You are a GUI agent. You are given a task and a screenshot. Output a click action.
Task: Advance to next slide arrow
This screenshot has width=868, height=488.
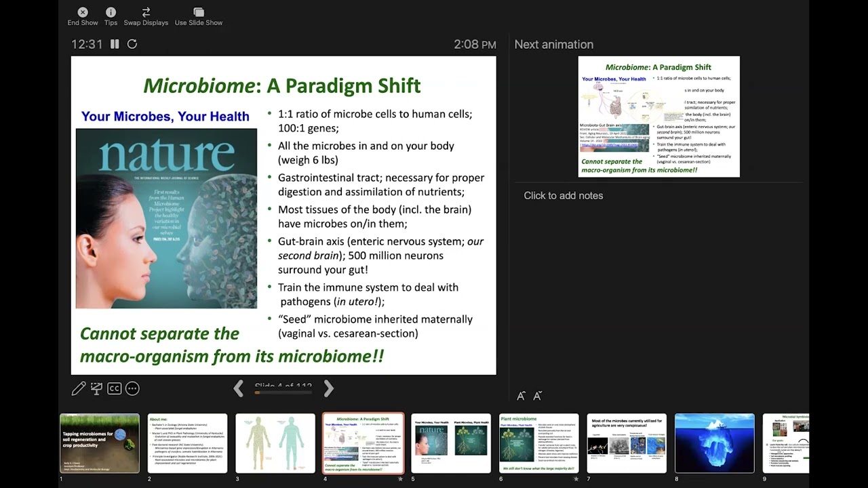coord(329,388)
